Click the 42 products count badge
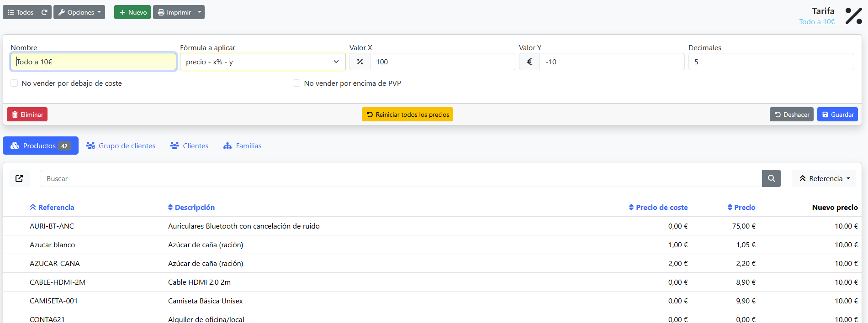 point(64,146)
